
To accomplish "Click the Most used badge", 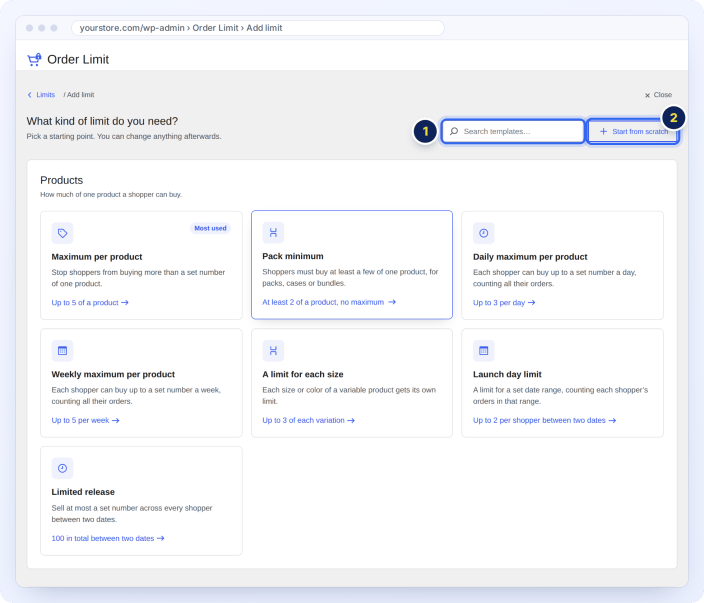I will (210, 228).
